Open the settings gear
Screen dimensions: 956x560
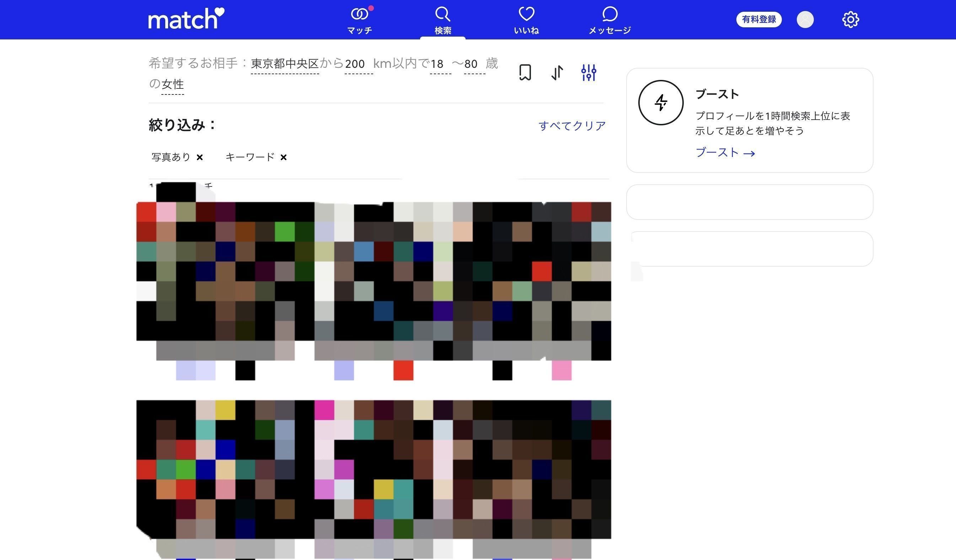850,20
